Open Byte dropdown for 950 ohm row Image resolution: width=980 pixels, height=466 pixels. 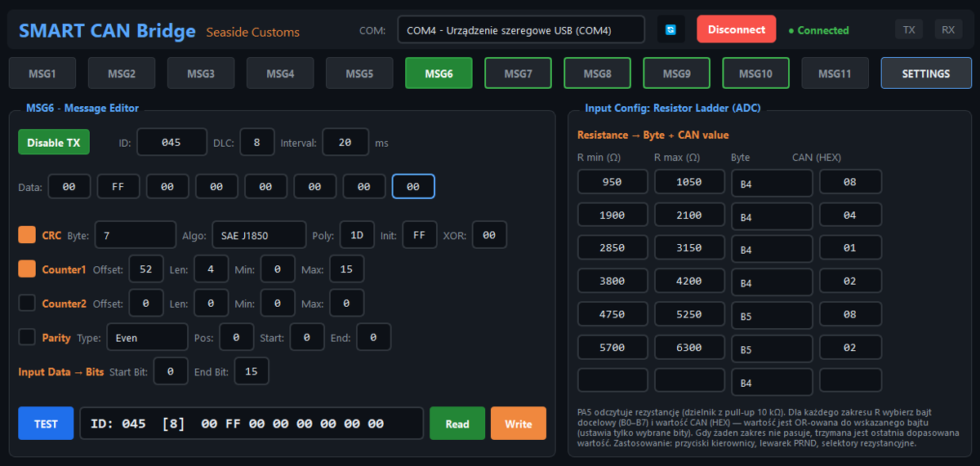772,184
